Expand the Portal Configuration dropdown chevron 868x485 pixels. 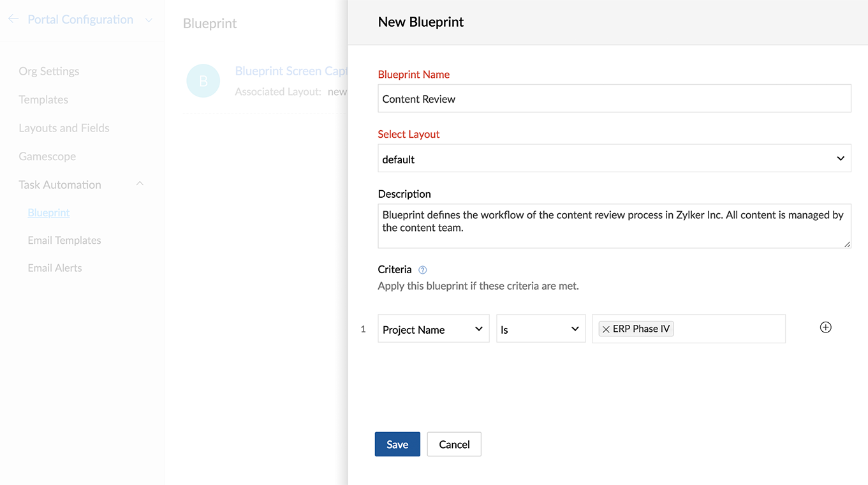(x=149, y=20)
